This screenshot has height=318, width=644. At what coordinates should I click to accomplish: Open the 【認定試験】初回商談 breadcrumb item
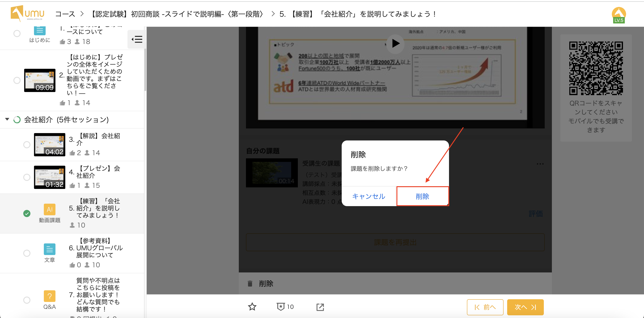(x=177, y=14)
